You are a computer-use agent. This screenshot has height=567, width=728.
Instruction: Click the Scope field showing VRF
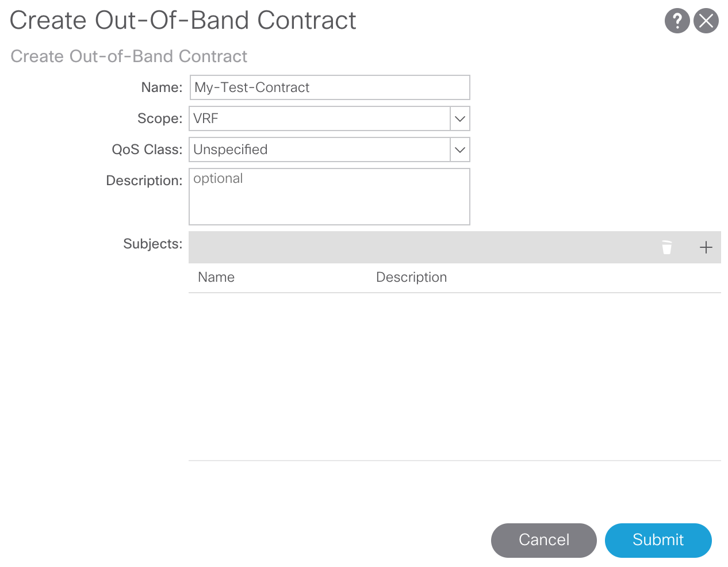click(319, 118)
